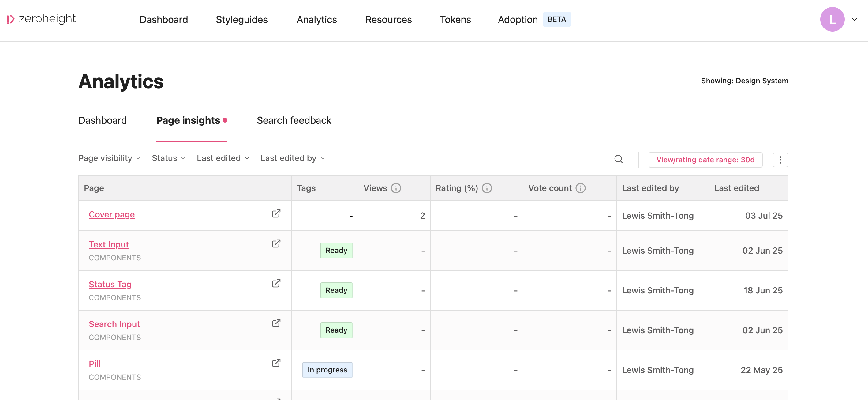Open Status Tag external link icon

(276, 284)
